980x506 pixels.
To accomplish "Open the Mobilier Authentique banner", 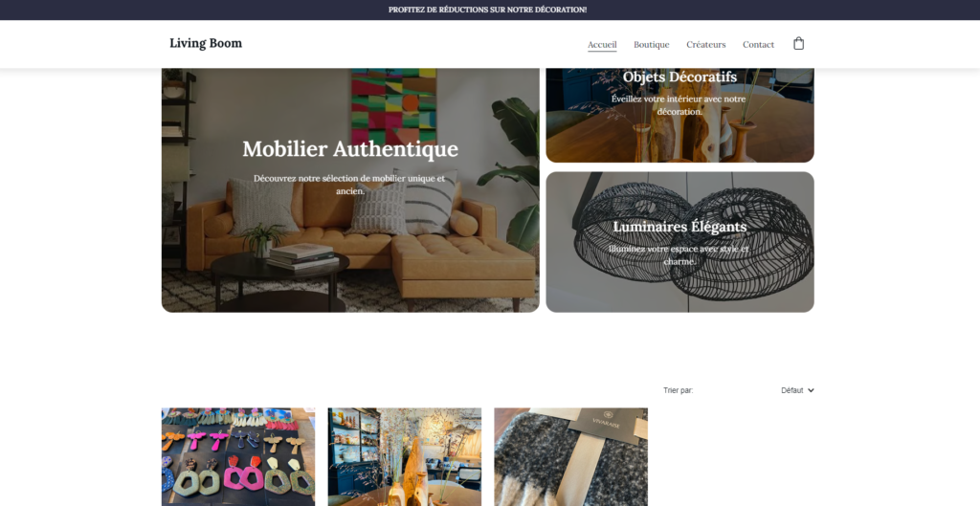I will pyautogui.click(x=350, y=190).
